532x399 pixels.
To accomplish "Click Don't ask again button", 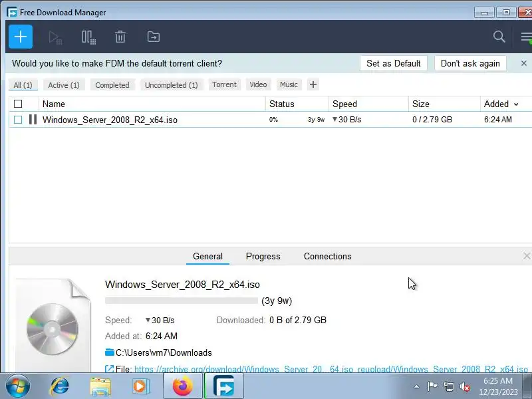I will [470, 63].
